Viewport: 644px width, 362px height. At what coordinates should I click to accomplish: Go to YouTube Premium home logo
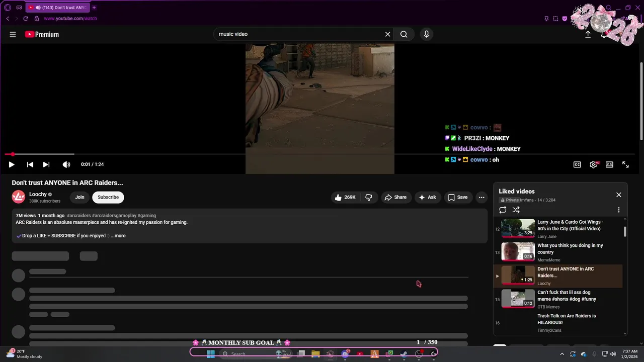click(x=42, y=34)
